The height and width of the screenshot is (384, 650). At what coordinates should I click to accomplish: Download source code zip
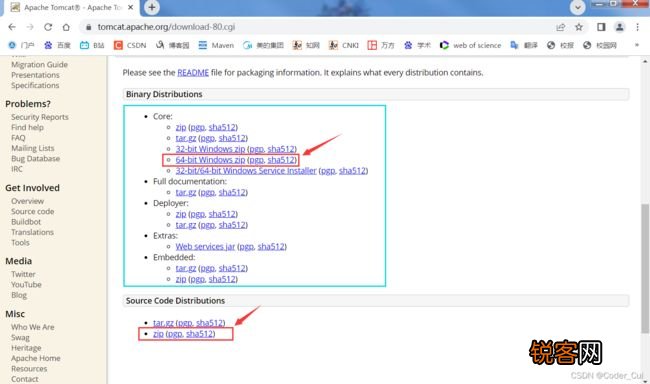click(158, 334)
